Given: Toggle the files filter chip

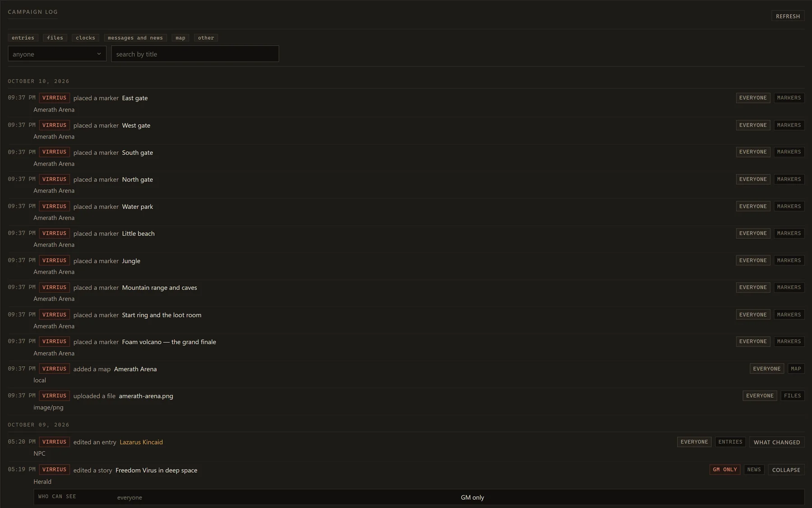Looking at the screenshot, I should pos(55,38).
